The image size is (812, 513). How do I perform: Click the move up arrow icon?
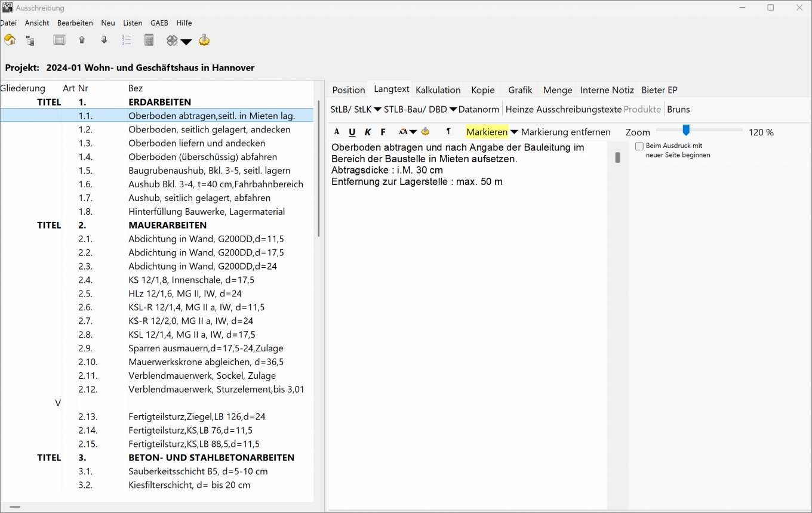point(82,40)
